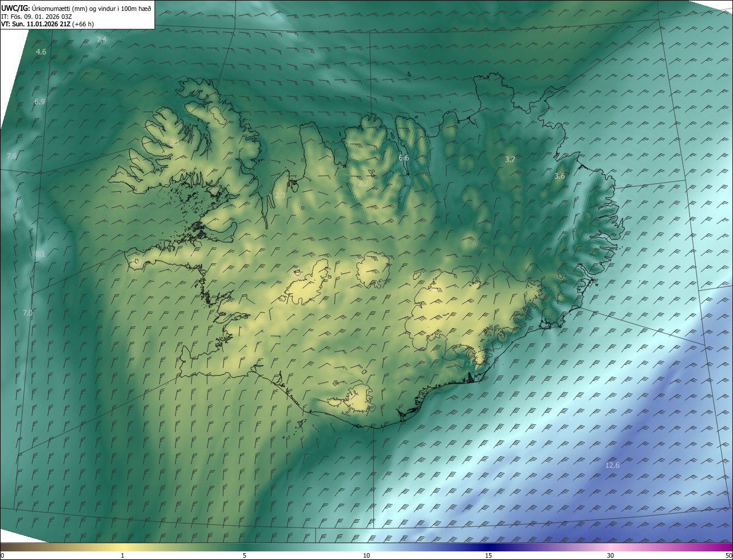The height and width of the screenshot is (560, 733).
Task: Click the 7.4 value label on the map
Action: click(x=101, y=40)
